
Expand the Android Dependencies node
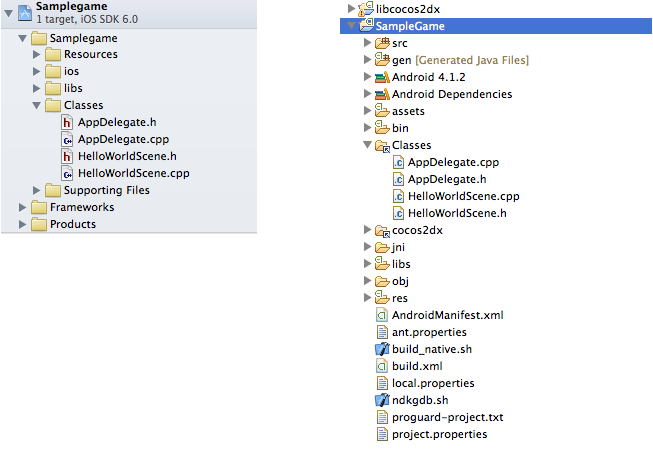coord(367,94)
